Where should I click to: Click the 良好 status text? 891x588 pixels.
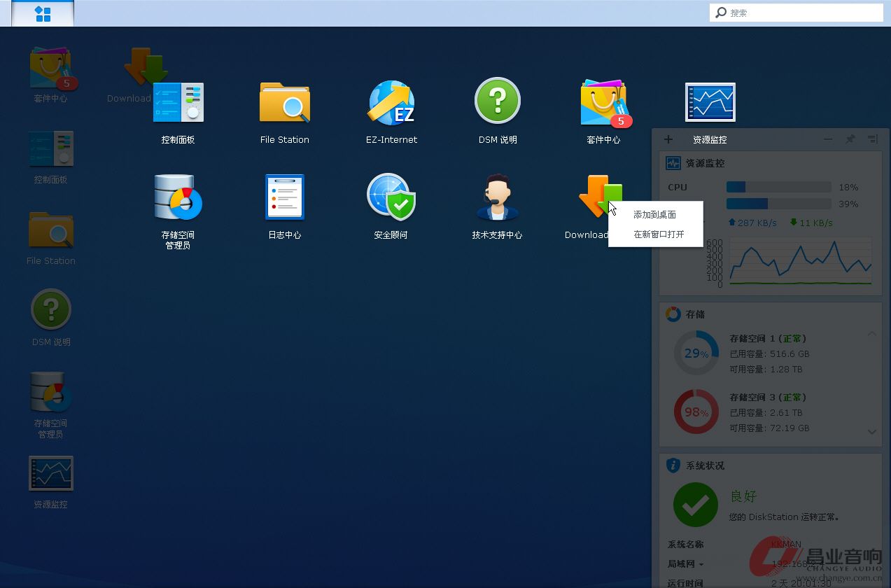tap(743, 496)
